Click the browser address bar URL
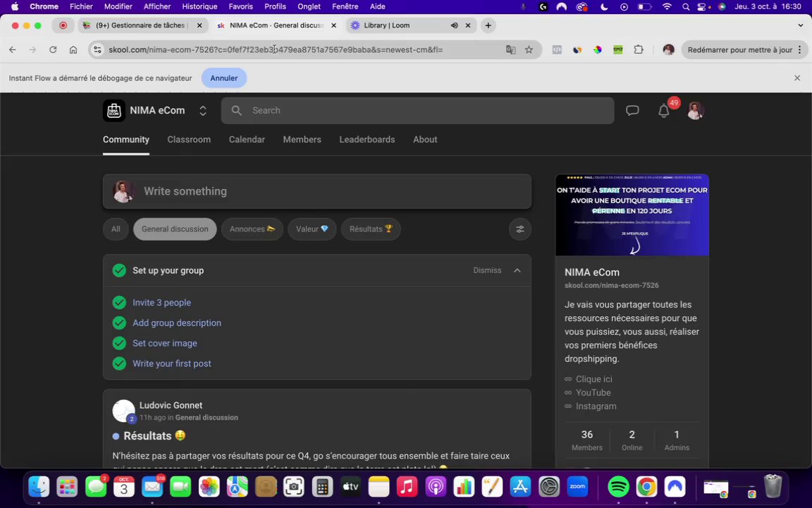Viewport: 812px width, 508px height. pyautogui.click(x=276, y=50)
